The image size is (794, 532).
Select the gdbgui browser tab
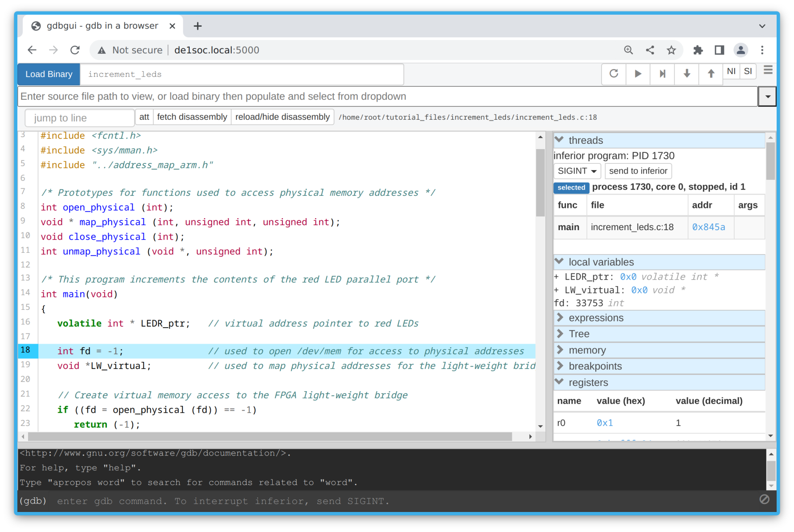(x=102, y=26)
